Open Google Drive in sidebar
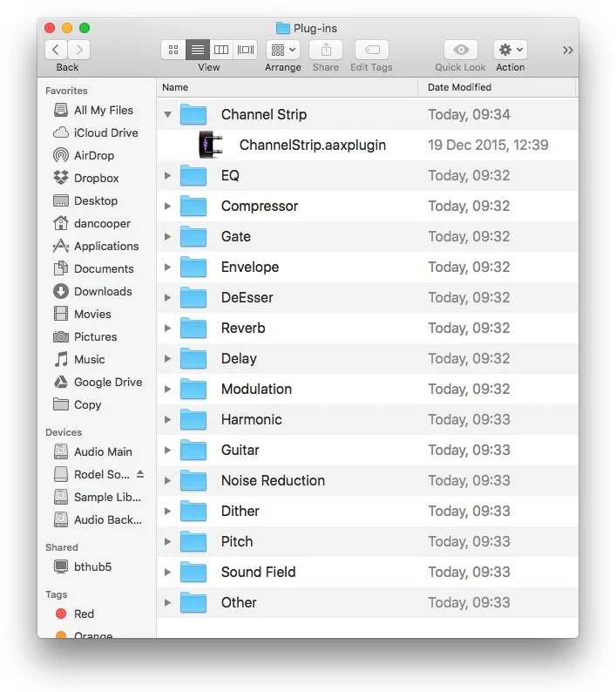 98,382
